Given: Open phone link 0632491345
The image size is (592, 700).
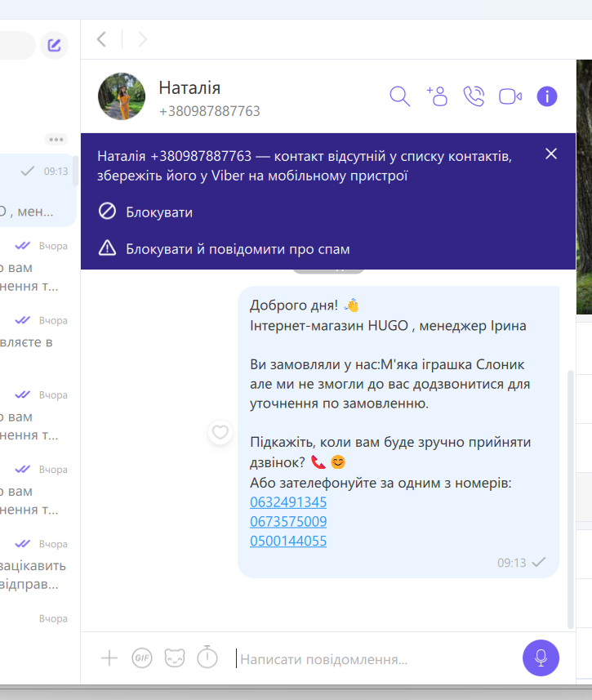Looking at the screenshot, I should pos(288,502).
